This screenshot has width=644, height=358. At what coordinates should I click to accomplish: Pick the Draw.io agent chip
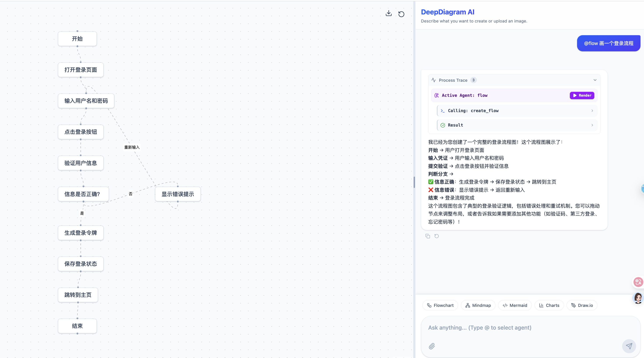[582, 305]
